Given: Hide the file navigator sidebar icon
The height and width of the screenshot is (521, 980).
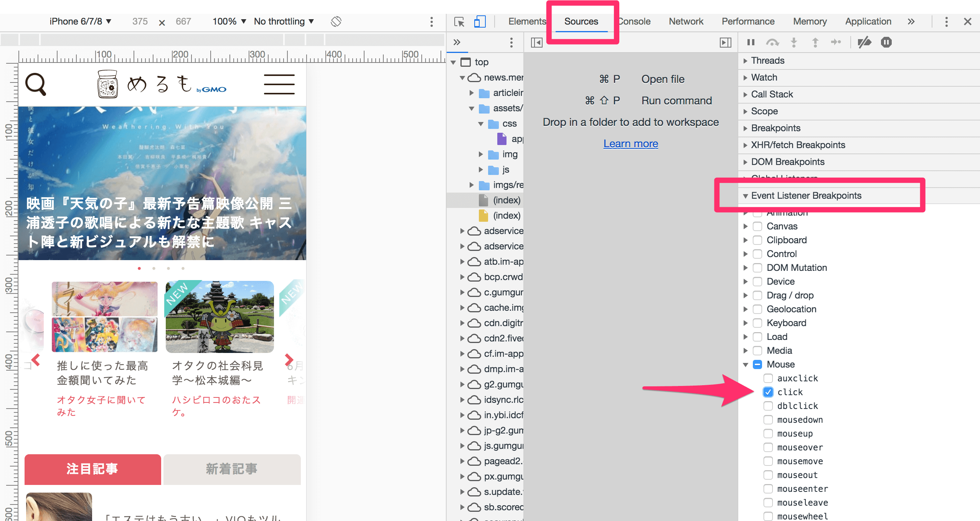Looking at the screenshot, I should pyautogui.click(x=536, y=42).
